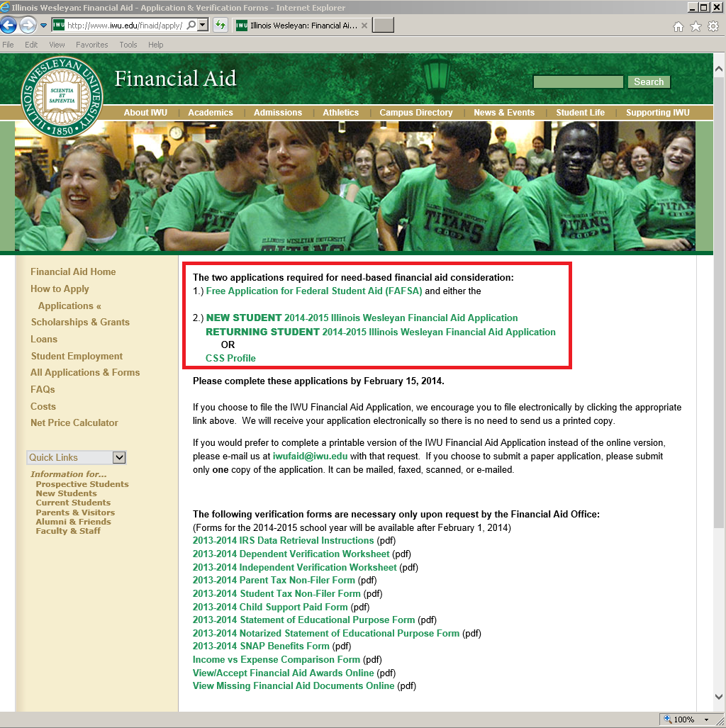Viewport: 726px width, 728px height.
Task: Click the site search text field
Action: coord(578,82)
